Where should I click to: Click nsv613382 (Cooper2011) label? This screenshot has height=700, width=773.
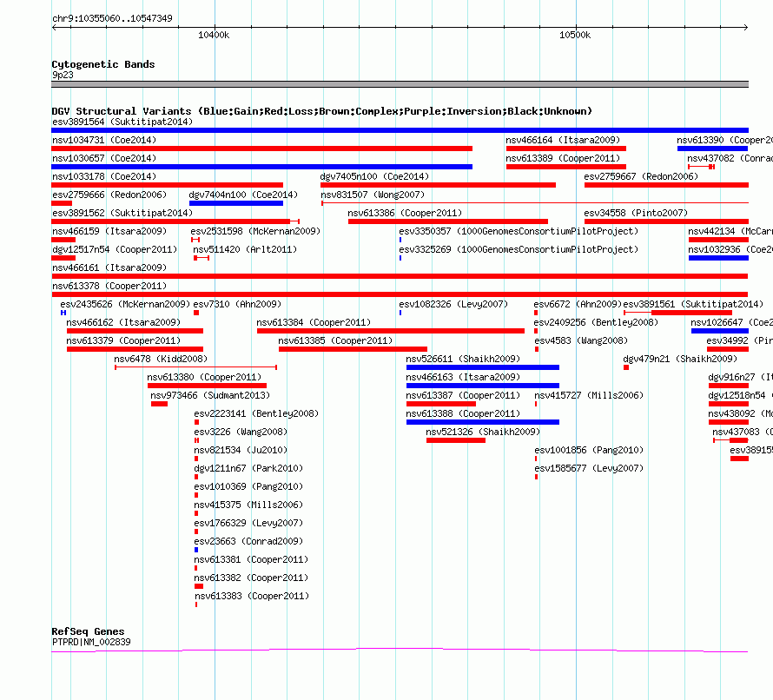[251, 578]
